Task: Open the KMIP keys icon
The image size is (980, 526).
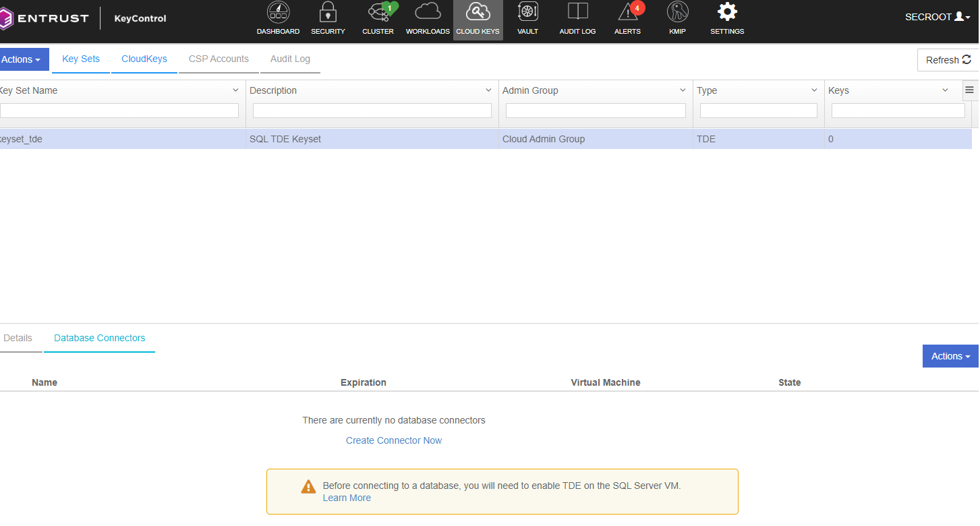Action: coord(677,12)
